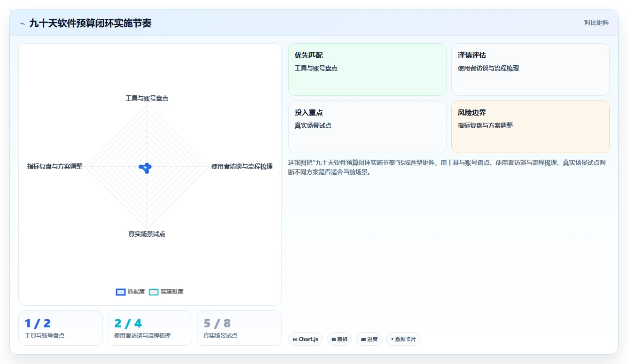Open the 对比矩阵 label in header
628x364 pixels.
coord(596,23)
